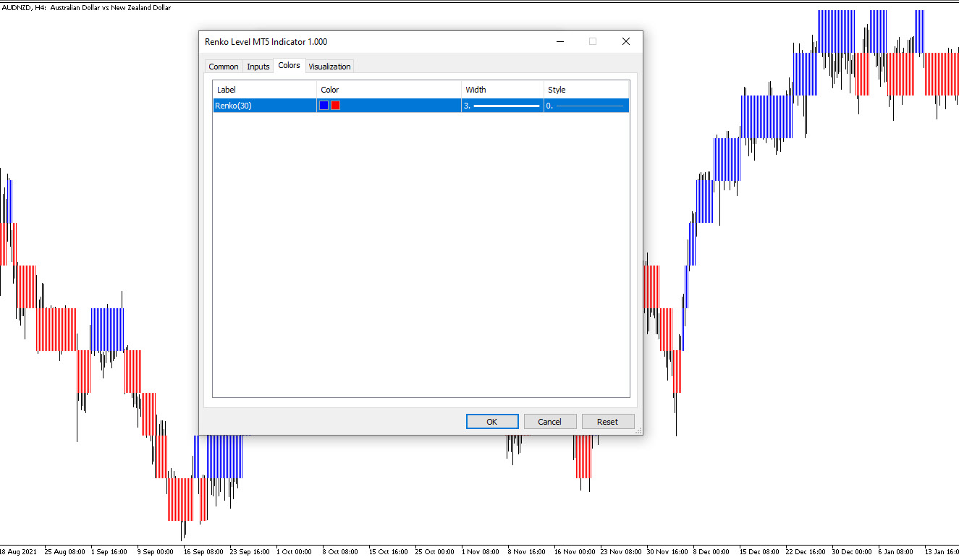Open the Inputs tab
This screenshot has height=560, width=959.
tap(258, 67)
